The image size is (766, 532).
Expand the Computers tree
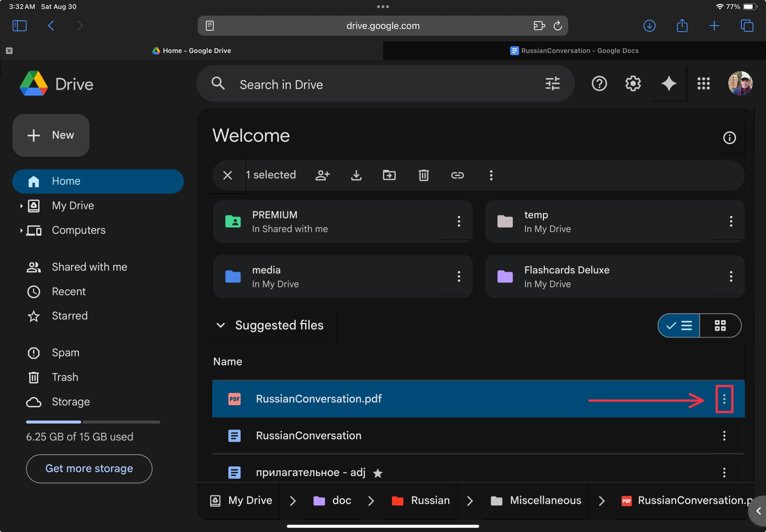coord(21,230)
